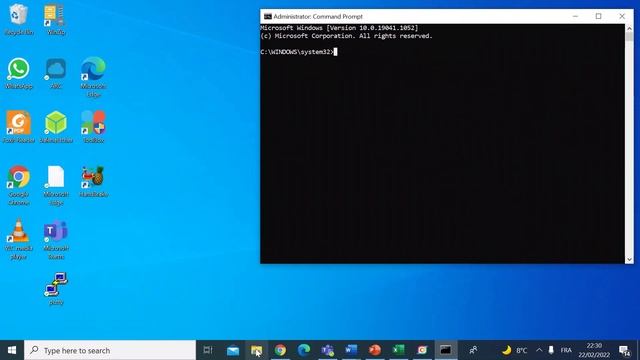Image resolution: width=640 pixels, height=360 pixels.
Task: Open the Microsoft Teams desktop shortcut
Action: (56, 239)
